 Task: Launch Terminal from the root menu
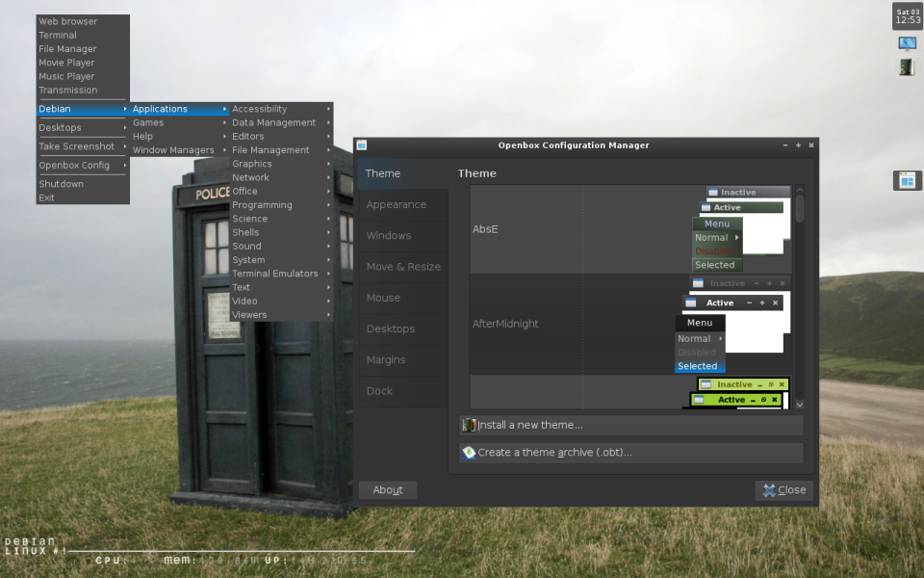click(x=83, y=35)
